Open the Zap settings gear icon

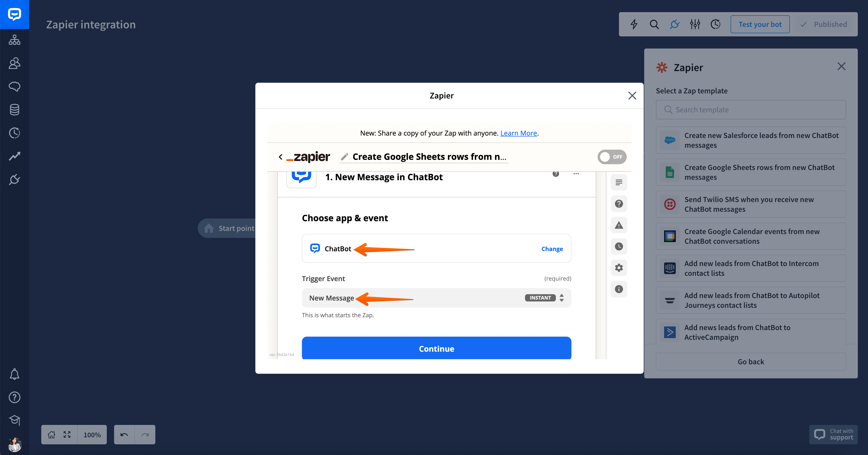point(619,268)
